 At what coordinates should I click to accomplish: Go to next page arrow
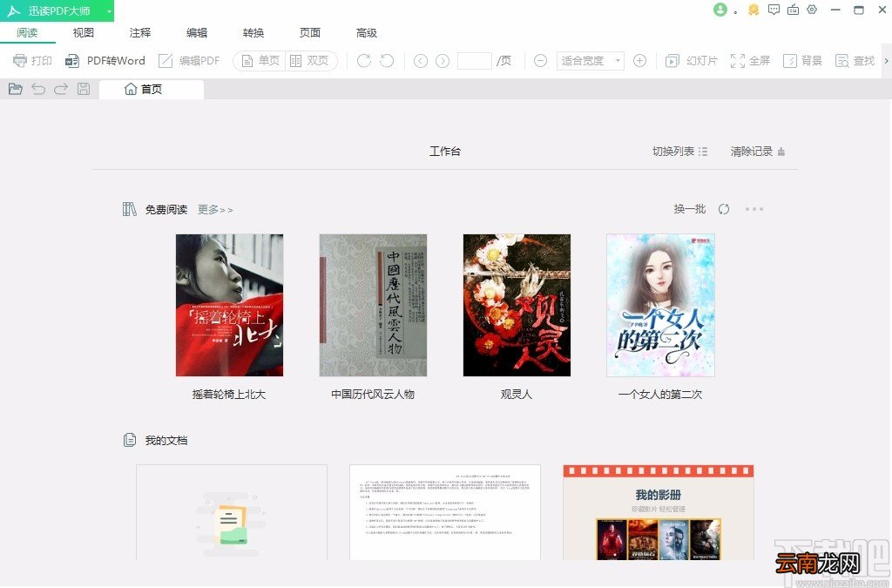(442, 60)
